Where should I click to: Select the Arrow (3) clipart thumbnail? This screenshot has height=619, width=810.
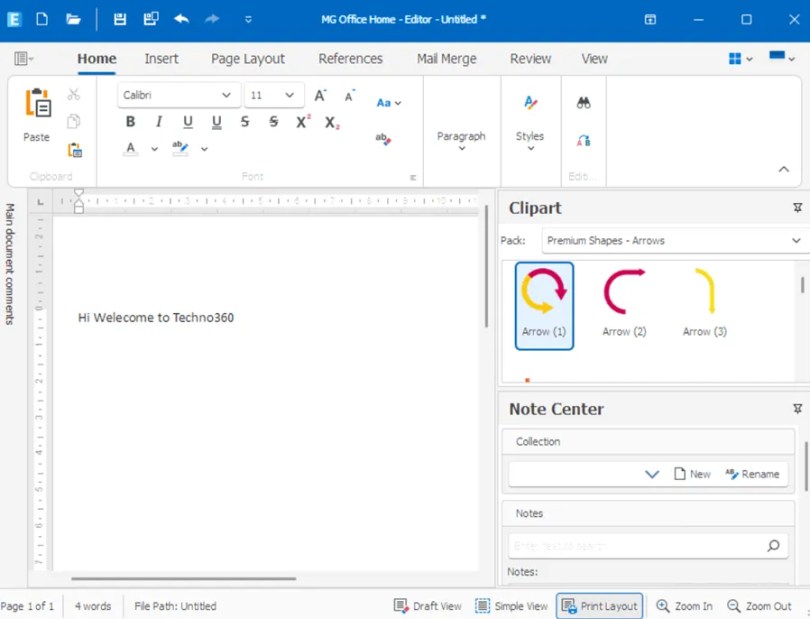coord(705,303)
